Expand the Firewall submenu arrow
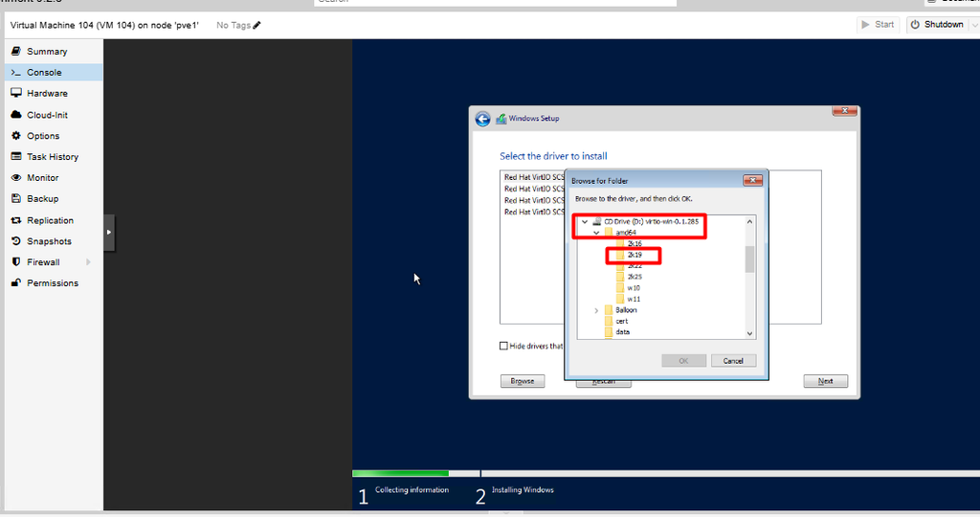Viewport: 980px width, 517px height. (88, 262)
